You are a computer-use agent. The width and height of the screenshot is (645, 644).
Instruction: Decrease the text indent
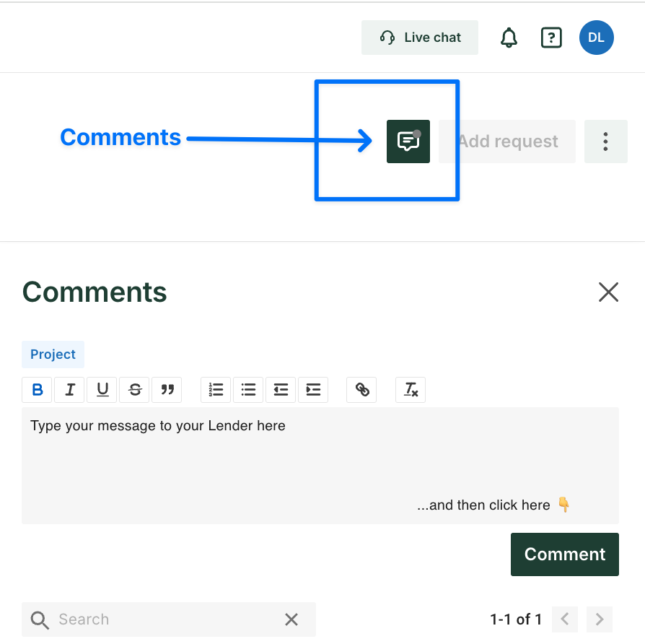281,390
